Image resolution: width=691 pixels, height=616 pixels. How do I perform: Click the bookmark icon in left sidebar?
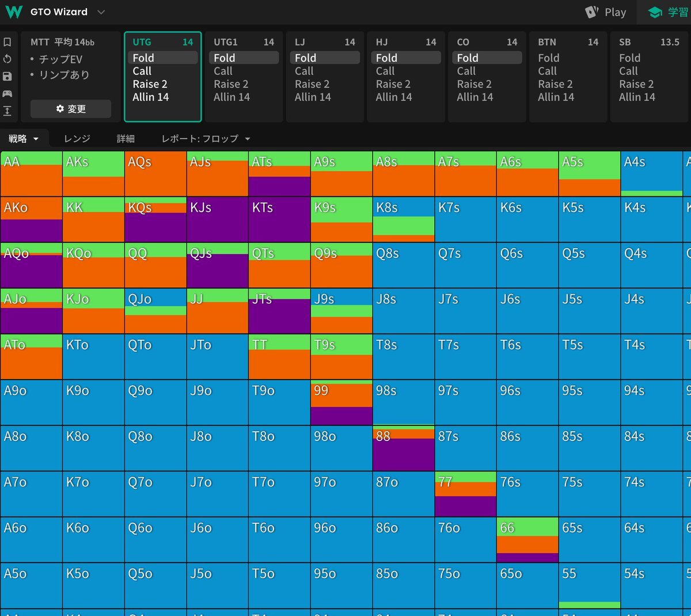[x=7, y=42]
